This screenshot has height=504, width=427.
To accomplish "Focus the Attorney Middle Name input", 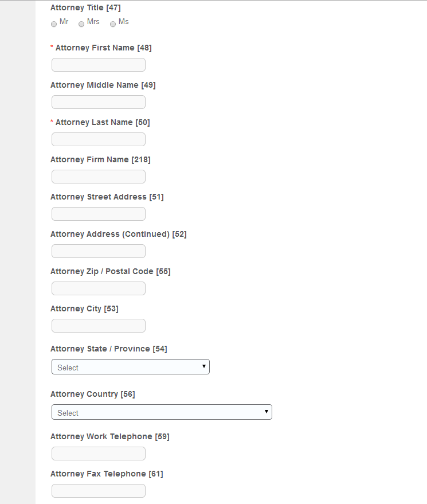I will [x=99, y=102].
